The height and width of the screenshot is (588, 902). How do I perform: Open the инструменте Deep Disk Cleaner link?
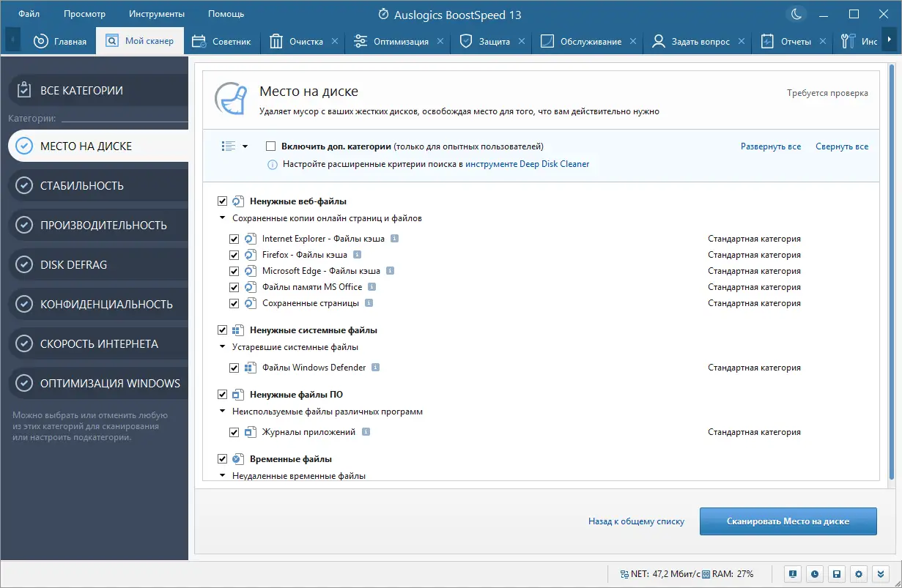point(527,164)
